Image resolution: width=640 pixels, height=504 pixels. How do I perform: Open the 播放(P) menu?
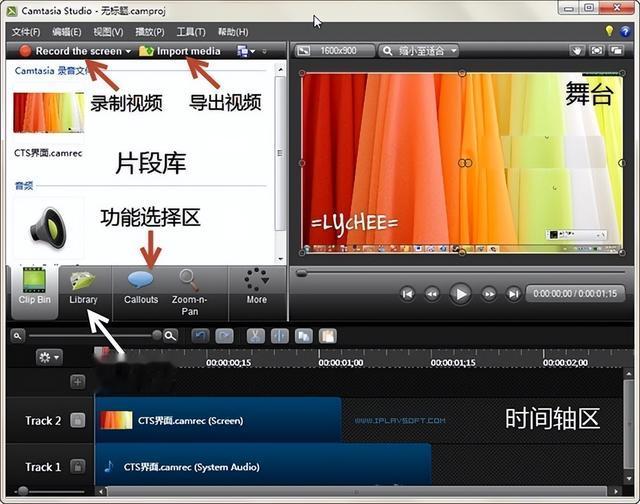[x=150, y=32]
